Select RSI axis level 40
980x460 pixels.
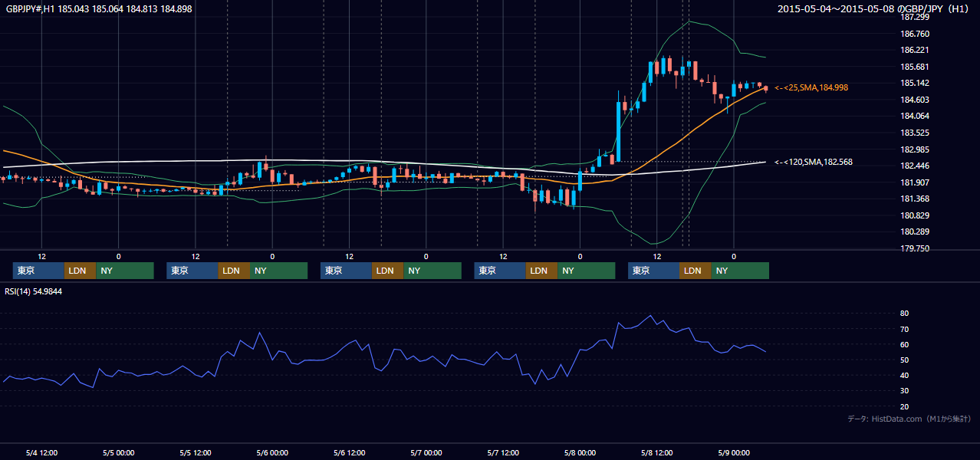coord(905,375)
